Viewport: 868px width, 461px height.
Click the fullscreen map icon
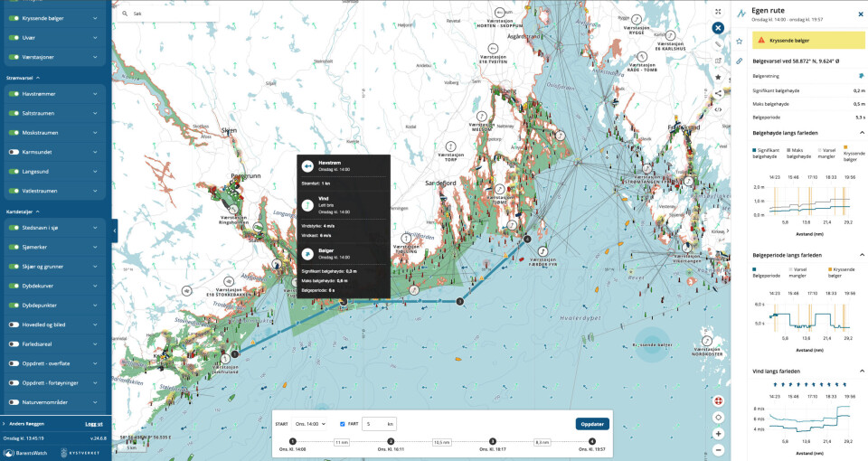[x=718, y=12]
